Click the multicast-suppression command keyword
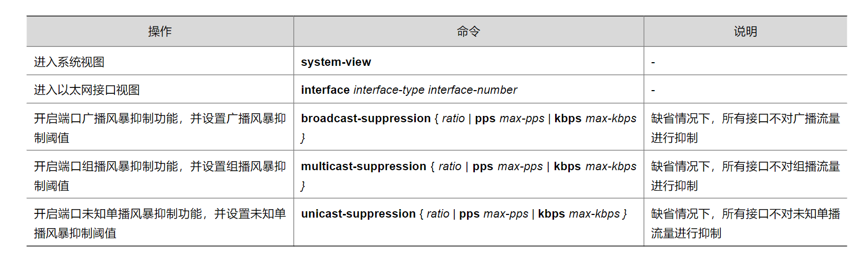 click(364, 166)
